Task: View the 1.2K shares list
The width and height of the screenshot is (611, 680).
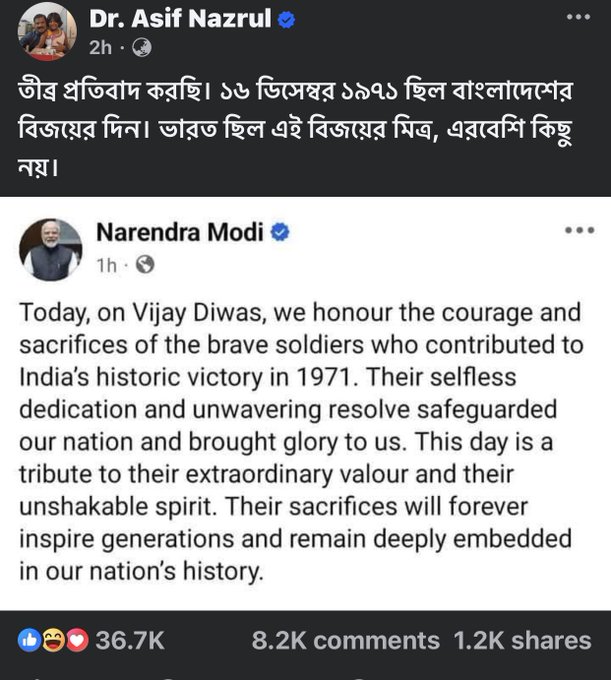Action: tap(521, 641)
